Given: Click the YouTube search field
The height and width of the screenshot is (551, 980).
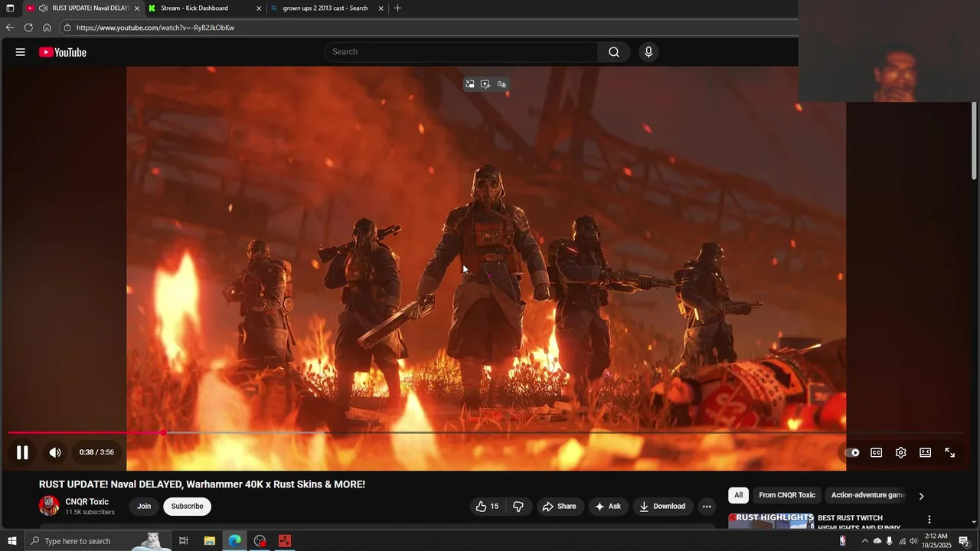Looking at the screenshot, I should coord(461,52).
